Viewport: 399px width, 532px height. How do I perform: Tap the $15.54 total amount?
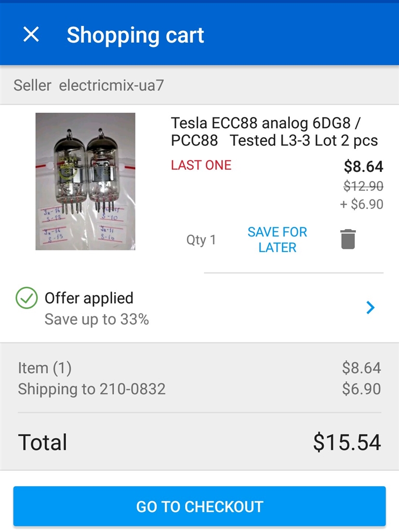pos(347,442)
